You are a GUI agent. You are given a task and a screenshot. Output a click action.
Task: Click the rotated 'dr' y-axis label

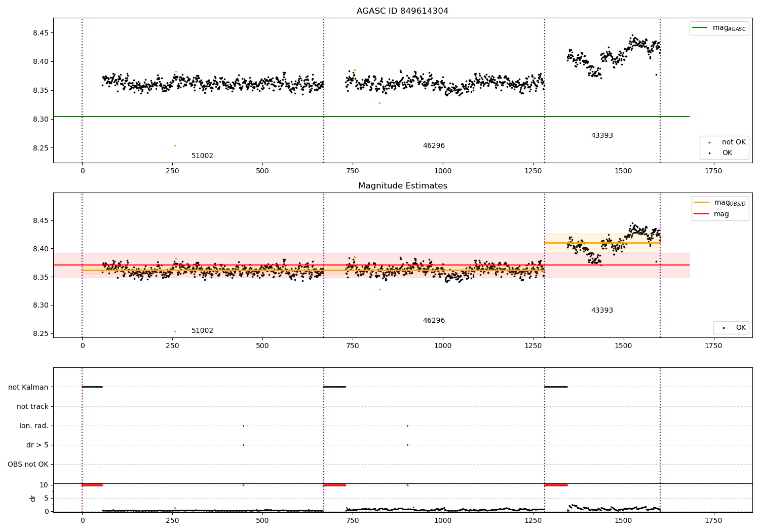pyautogui.click(x=33, y=498)
